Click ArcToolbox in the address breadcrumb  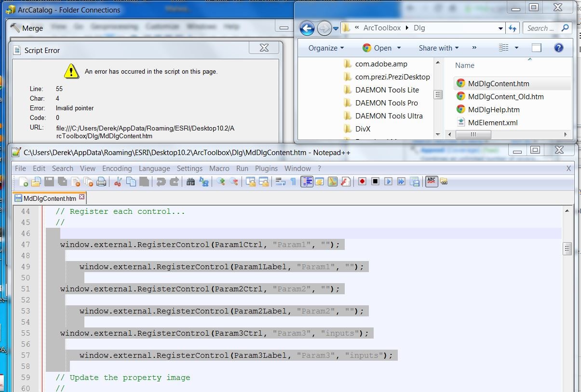[382, 28]
